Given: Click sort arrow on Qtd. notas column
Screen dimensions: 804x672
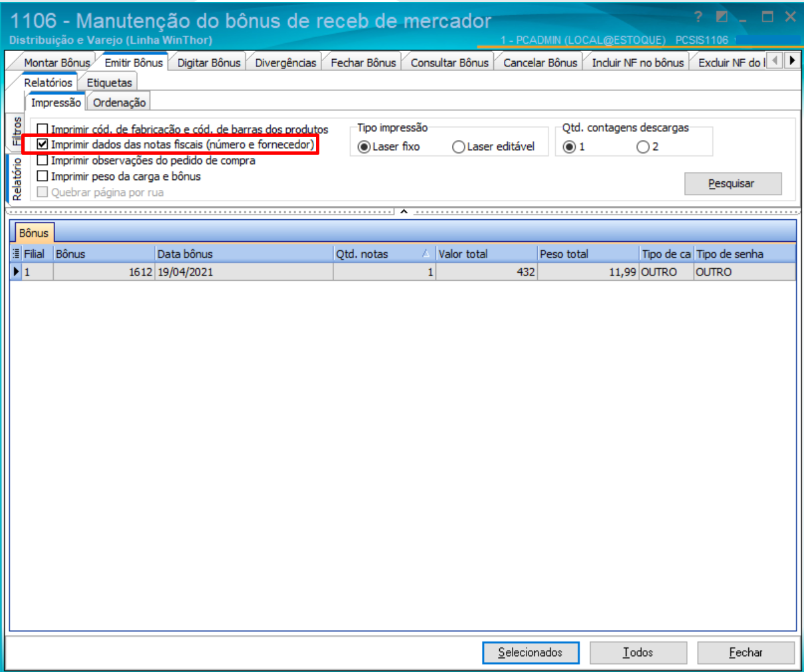Looking at the screenshot, I should click(426, 254).
